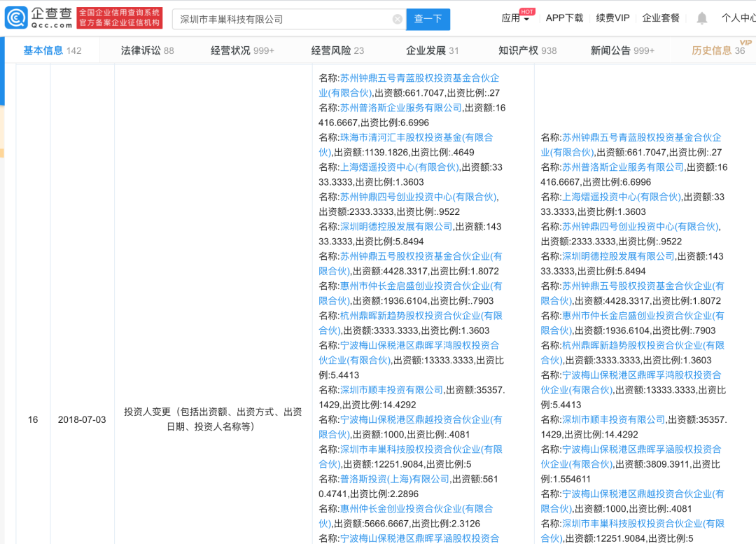The height and width of the screenshot is (544, 756).
Task: Open the 历史信息 VIP tab
Action: pyautogui.click(x=717, y=50)
